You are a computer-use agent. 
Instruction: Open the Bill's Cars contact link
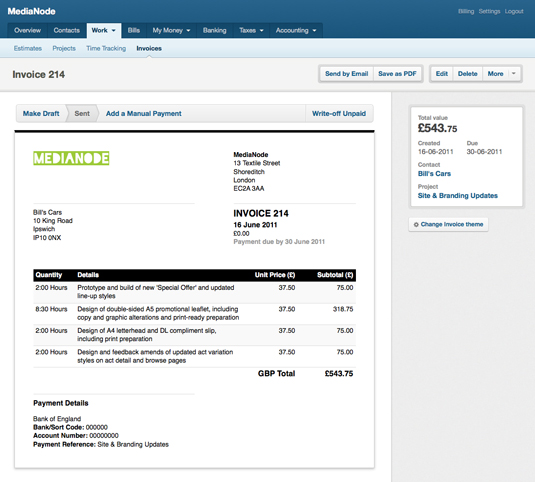434,174
